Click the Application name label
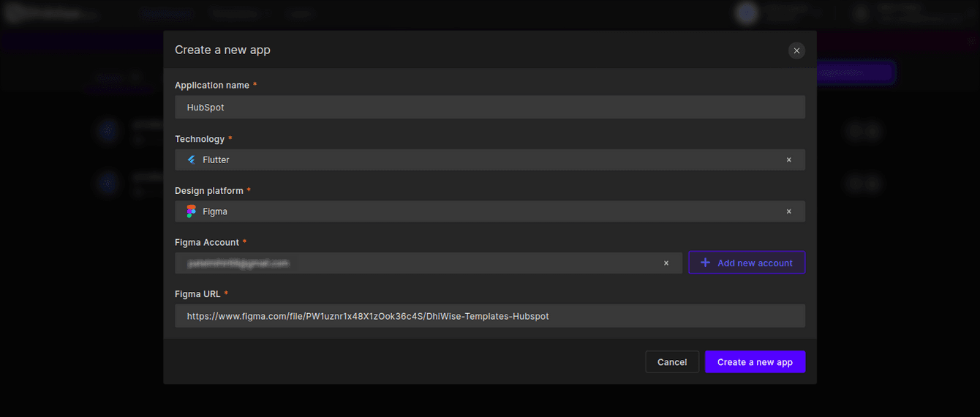The height and width of the screenshot is (417, 980). (x=212, y=86)
